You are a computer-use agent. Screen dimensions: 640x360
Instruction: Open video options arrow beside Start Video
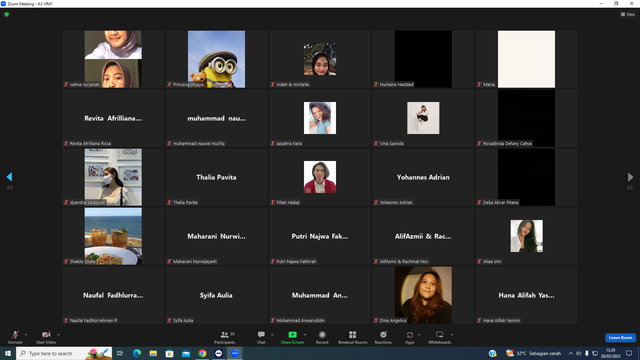(x=59, y=335)
